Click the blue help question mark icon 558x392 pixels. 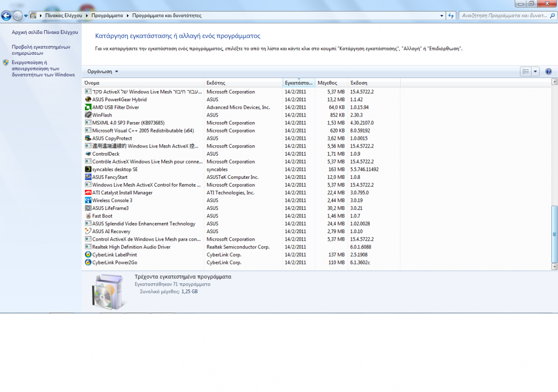coord(548,72)
